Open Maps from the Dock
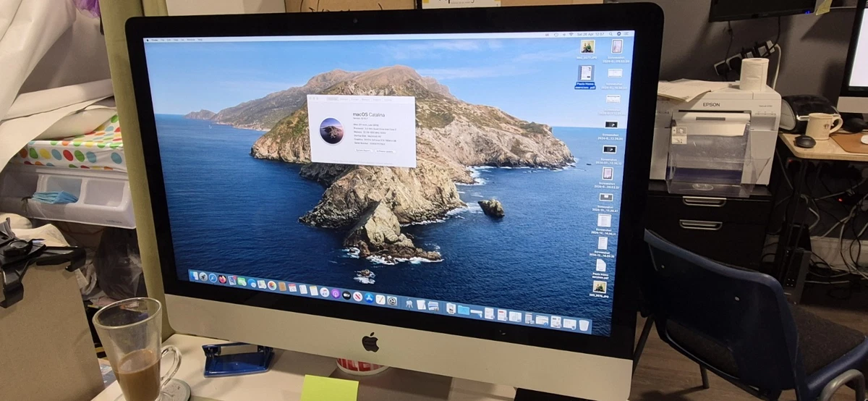The image size is (868, 401). coord(262,284)
